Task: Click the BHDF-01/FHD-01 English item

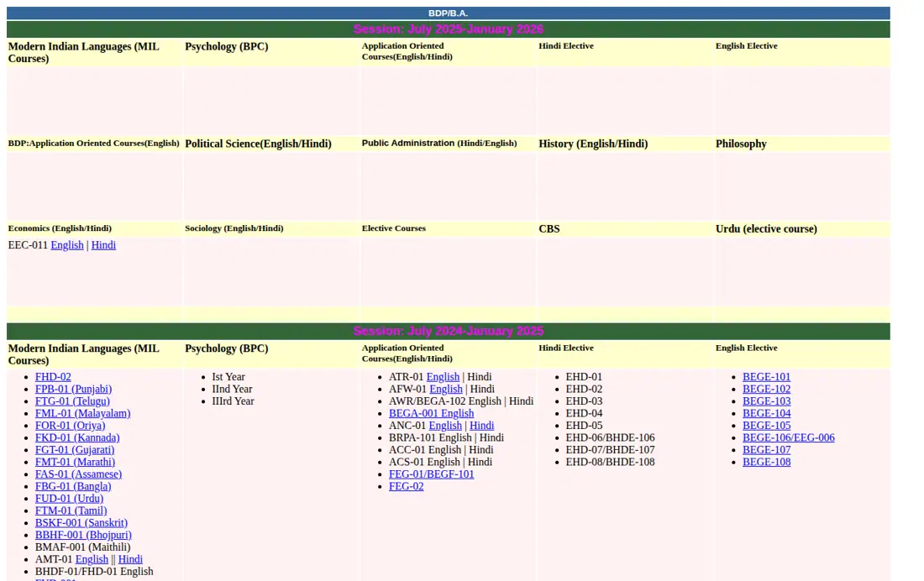Action: 94,572
